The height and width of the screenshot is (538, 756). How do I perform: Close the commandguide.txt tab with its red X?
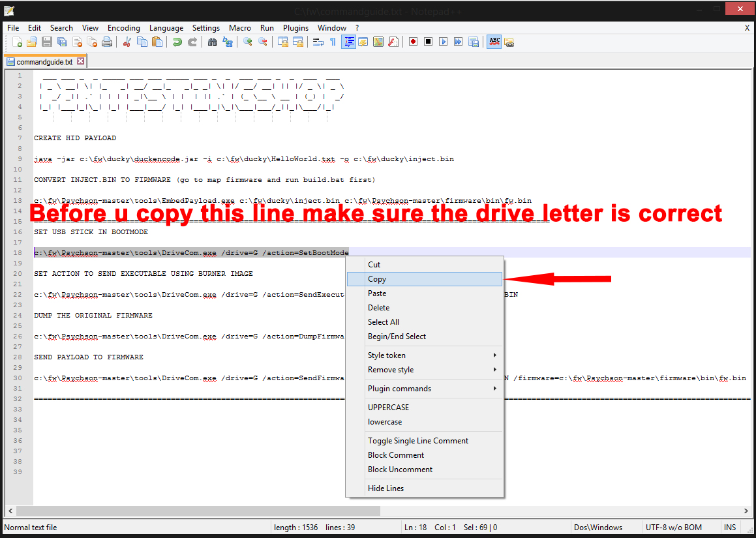click(80, 61)
